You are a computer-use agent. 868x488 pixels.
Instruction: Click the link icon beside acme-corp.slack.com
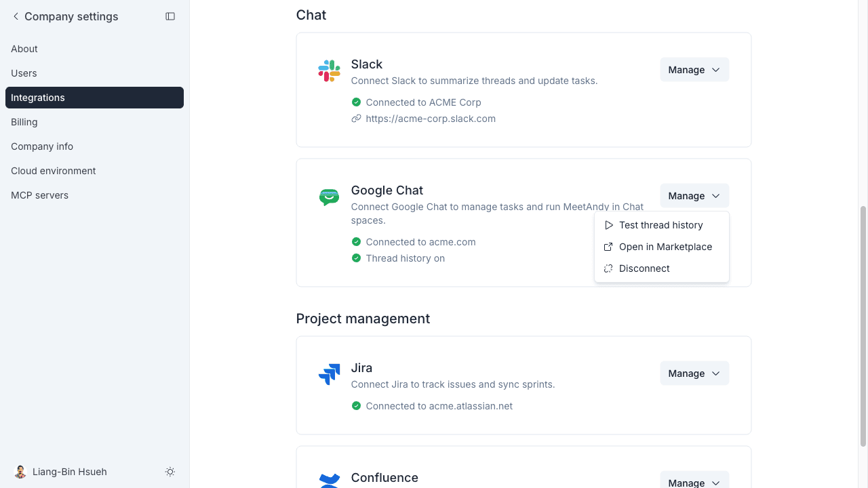coord(356,119)
